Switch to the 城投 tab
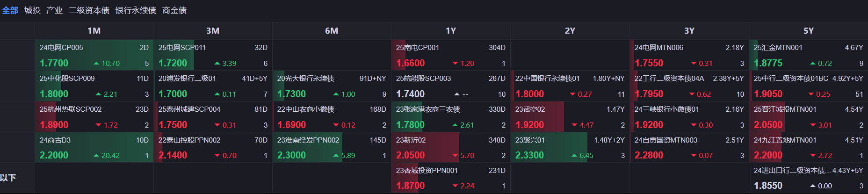The height and width of the screenshot is (194, 868). point(32,10)
